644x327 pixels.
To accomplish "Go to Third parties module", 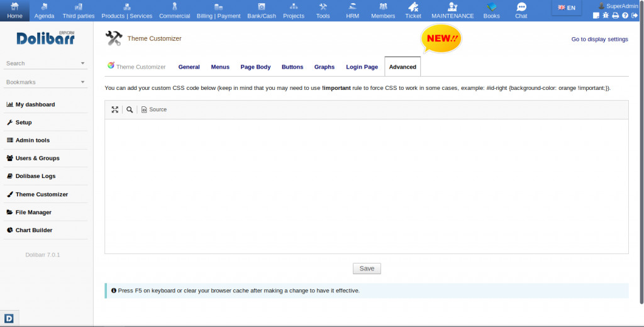I will click(x=79, y=11).
